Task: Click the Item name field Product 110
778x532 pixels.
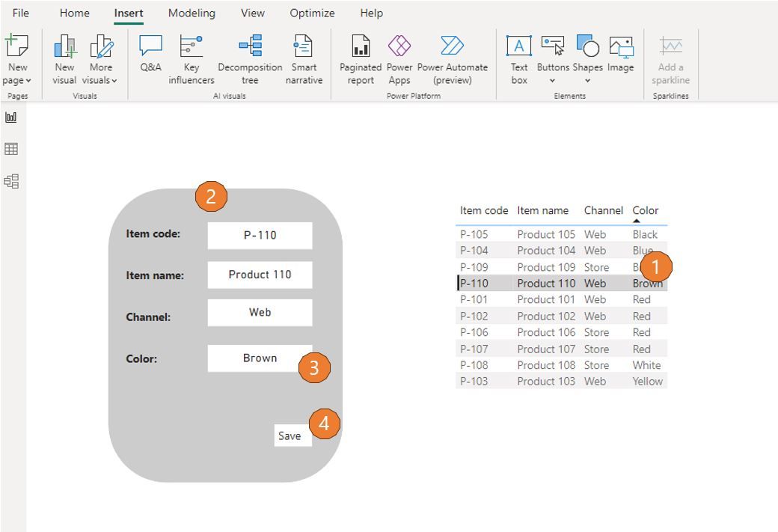Action: 260,275
